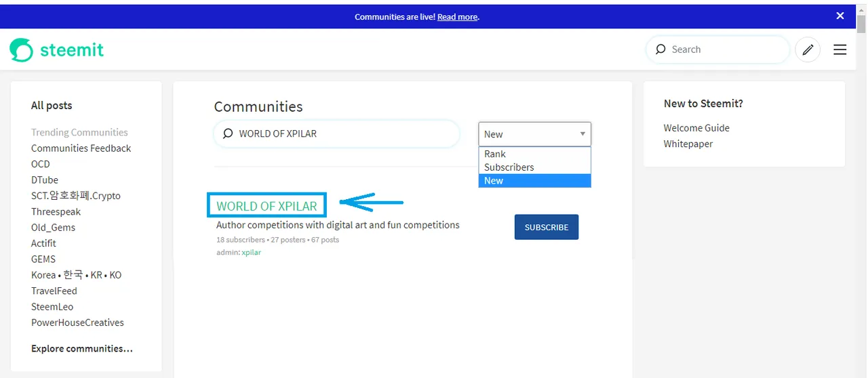Open the Read more link in banner
Viewport: 868px width, 378px height.
click(x=458, y=17)
